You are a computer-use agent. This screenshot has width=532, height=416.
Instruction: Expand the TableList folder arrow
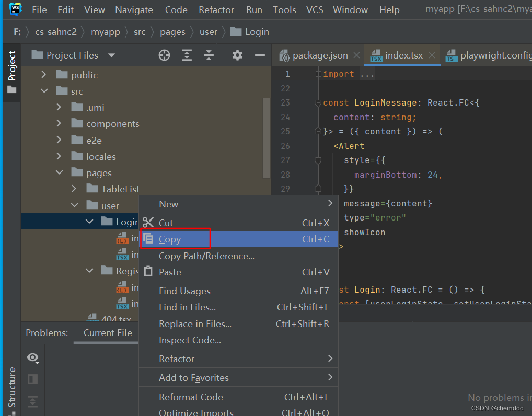[x=74, y=188]
